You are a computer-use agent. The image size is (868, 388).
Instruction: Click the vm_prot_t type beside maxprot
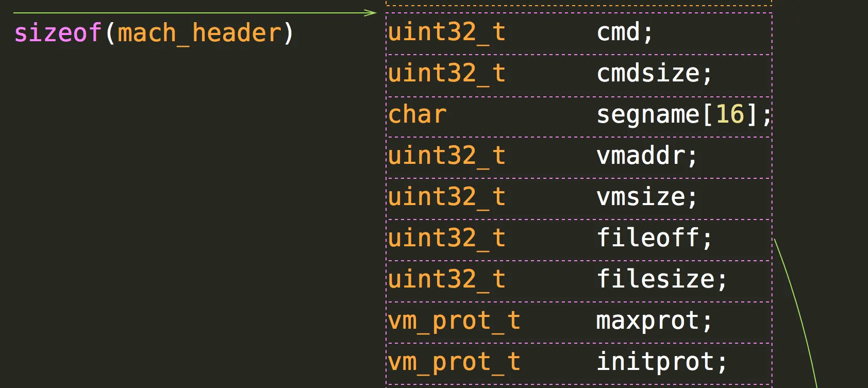pyautogui.click(x=454, y=322)
